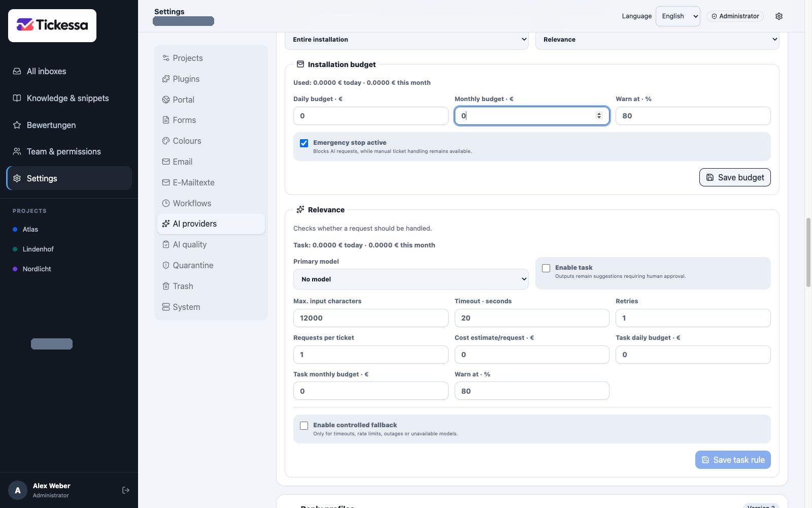Open the Language English dropdown
The image size is (812, 508).
(678, 16)
